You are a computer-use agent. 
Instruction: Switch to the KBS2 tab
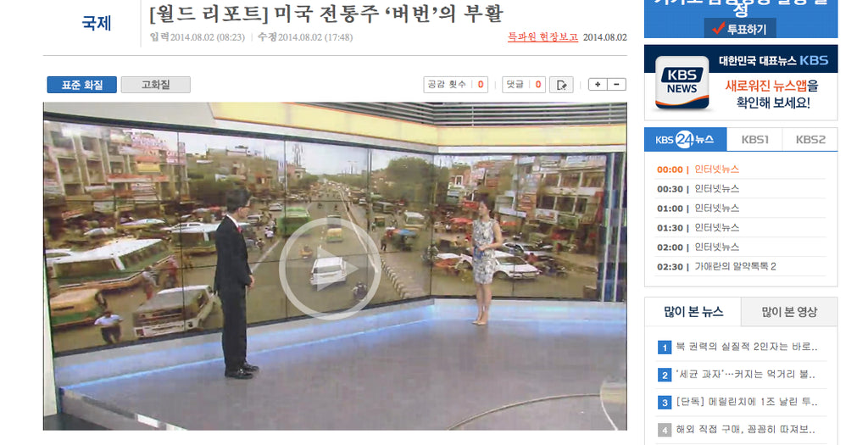pos(810,140)
